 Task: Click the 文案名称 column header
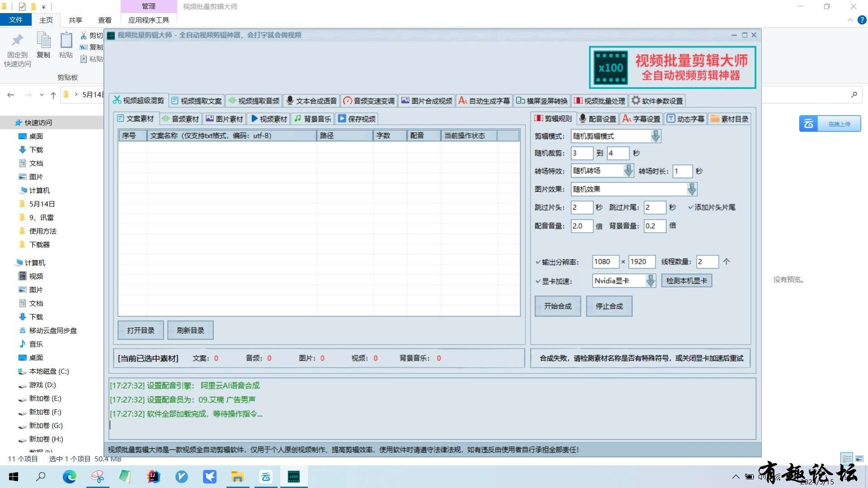pyautogui.click(x=231, y=136)
